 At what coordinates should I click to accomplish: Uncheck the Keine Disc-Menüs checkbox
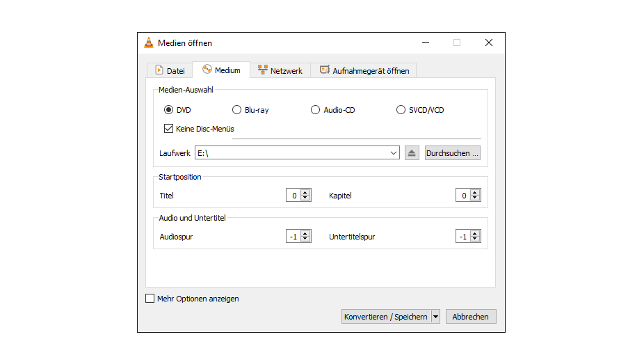168,129
